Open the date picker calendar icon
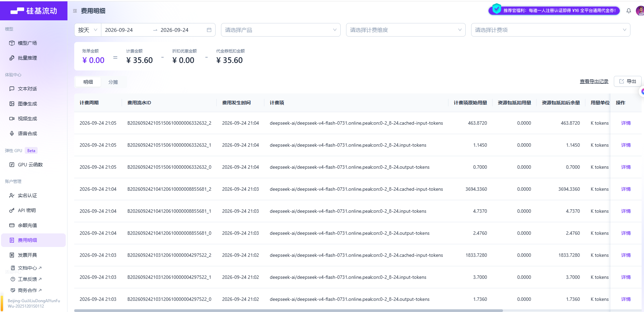The width and height of the screenshot is (644, 312). coord(209,30)
